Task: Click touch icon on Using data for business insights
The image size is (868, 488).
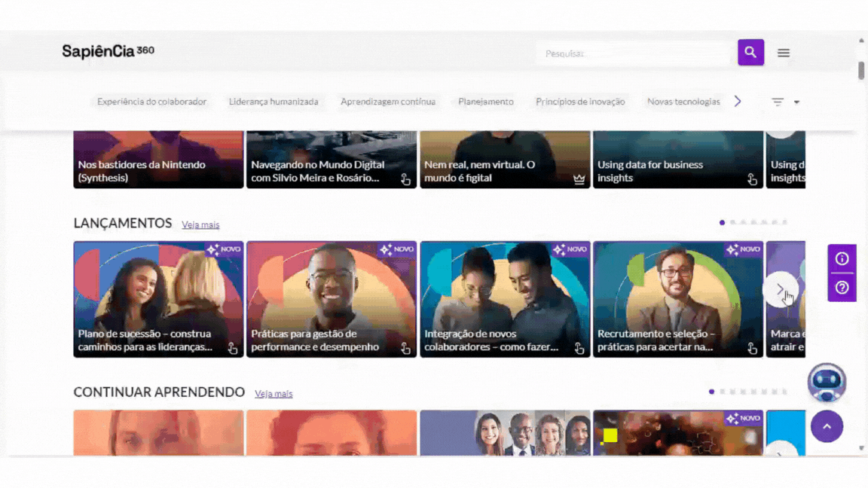Action: (x=752, y=179)
